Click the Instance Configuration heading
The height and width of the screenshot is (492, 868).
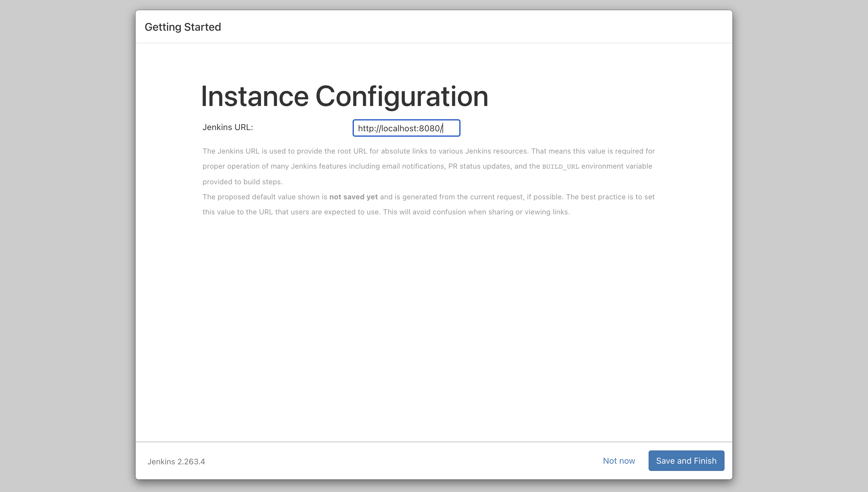(x=344, y=97)
